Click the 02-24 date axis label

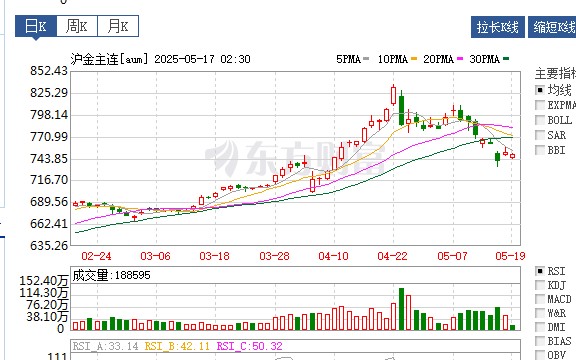pyautogui.click(x=96, y=256)
